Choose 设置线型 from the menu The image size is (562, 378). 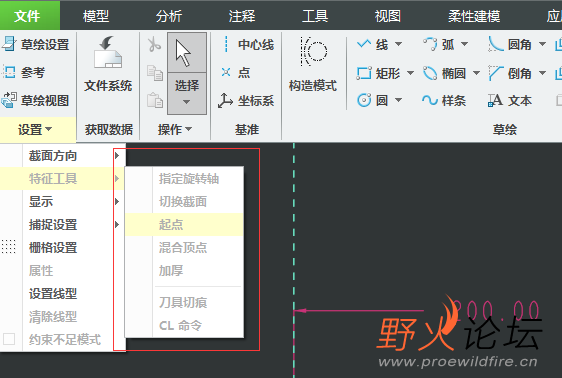coord(62,293)
